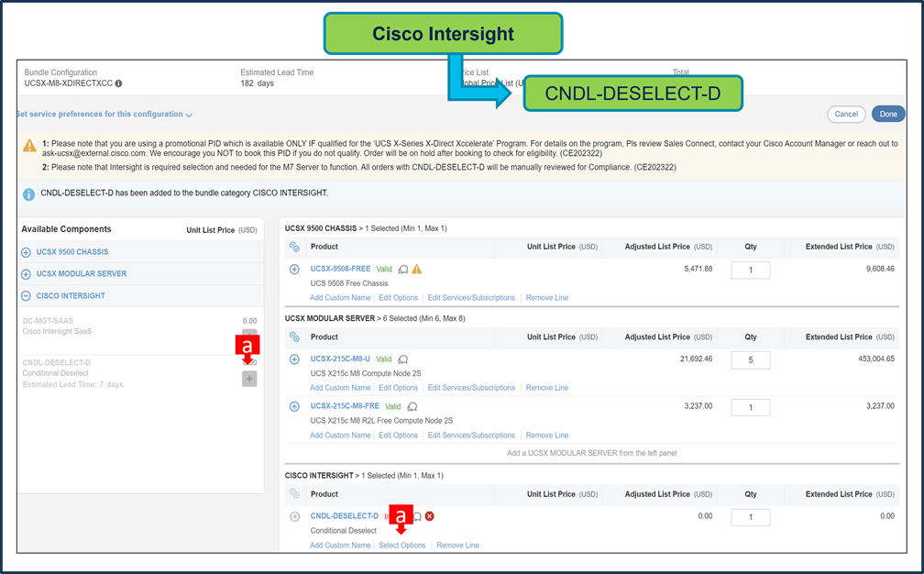Click comment icon beside UCSX-215C-M8-FRE
Viewport: 924px width, 574px height.
(x=412, y=406)
